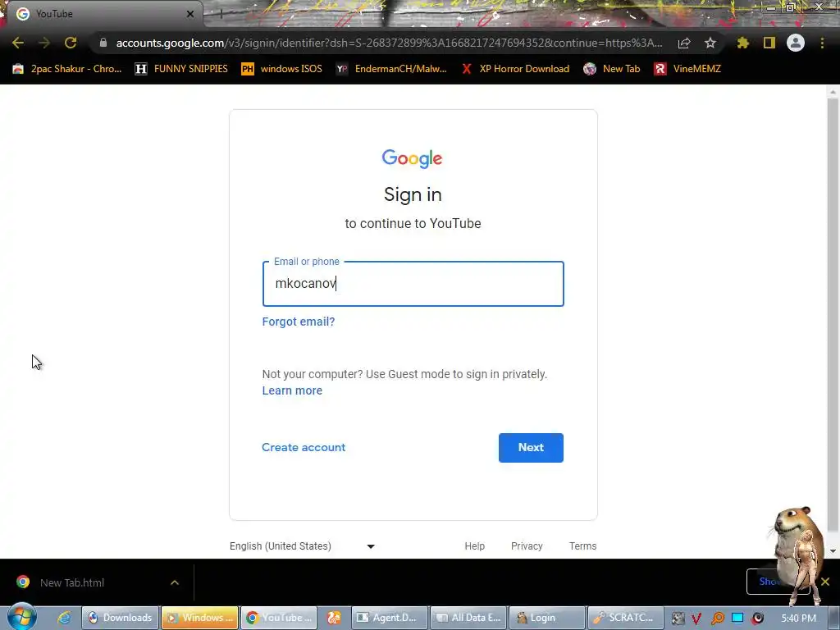Switch to Login taskbar window

point(547,618)
